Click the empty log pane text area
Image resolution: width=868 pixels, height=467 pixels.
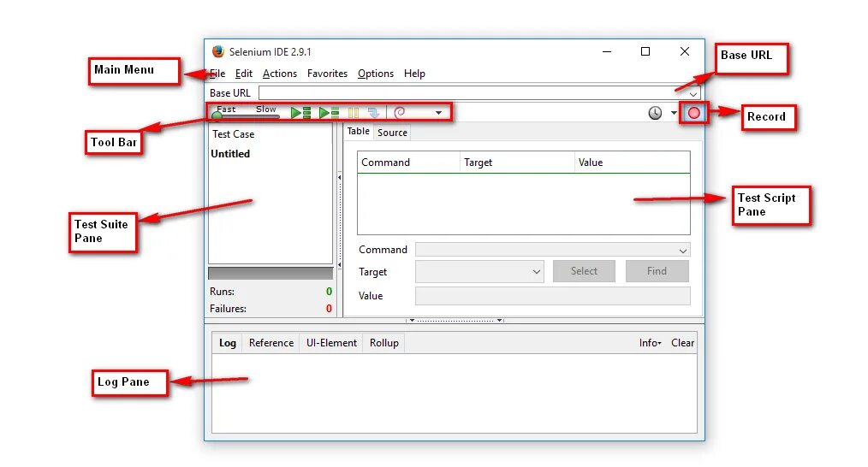[x=454, y=393]
